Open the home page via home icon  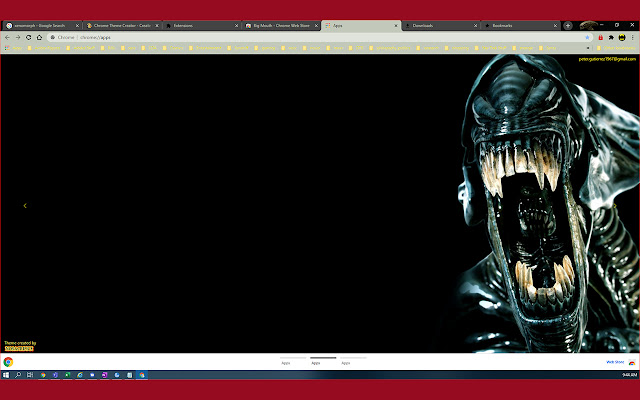39,37
